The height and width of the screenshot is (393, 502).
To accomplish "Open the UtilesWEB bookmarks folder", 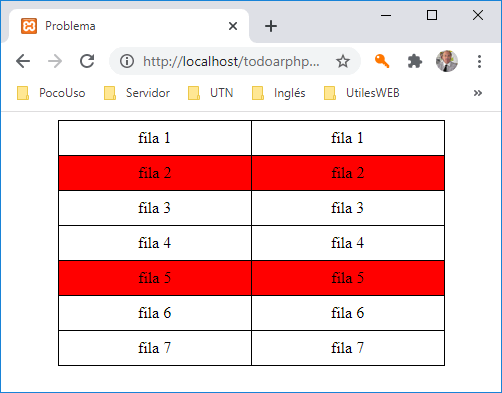I will pyautogui.click(x=362, y=93).
